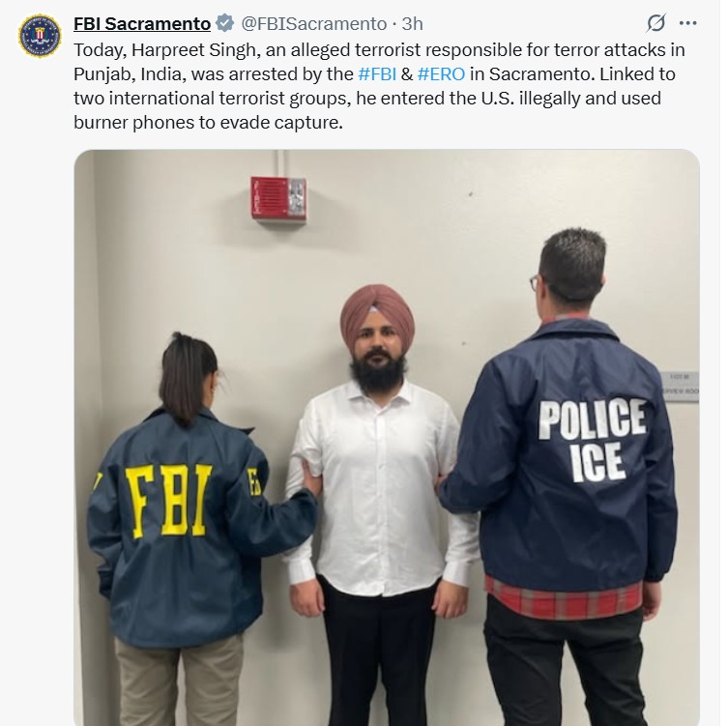This screenshot has height=726, width=728.
Task: Open the attached arrest photo
Action: [387, 437]
